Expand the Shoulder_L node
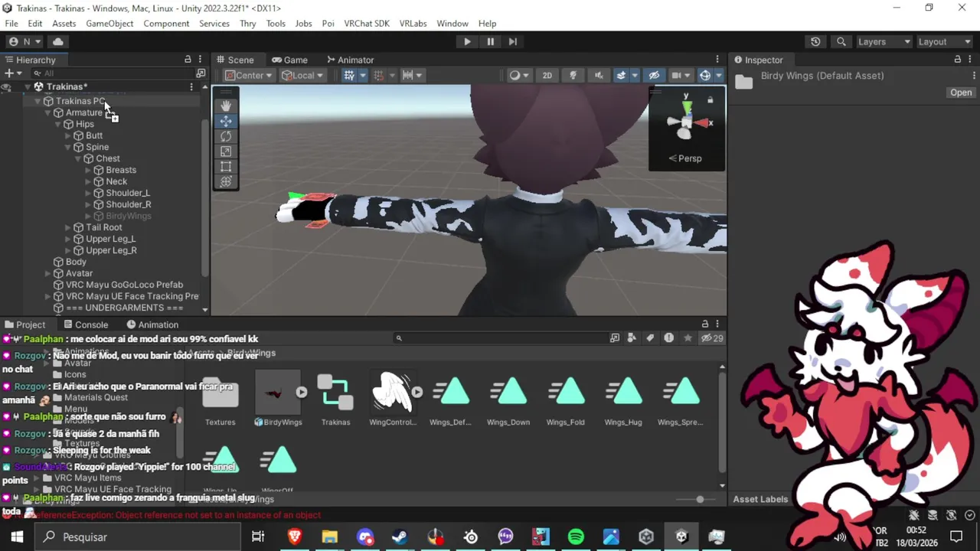The width and height of the screenshot is (980, 551). 88,193
